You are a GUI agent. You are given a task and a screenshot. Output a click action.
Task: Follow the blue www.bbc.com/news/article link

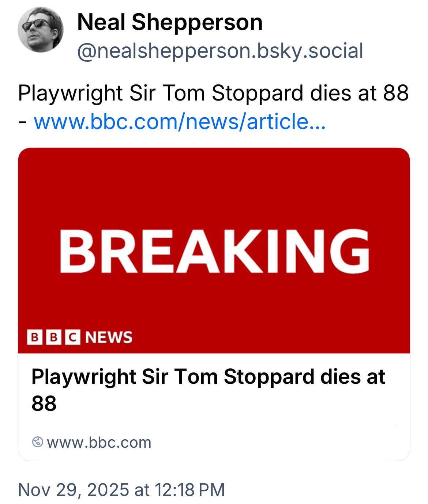click(179, 121)
